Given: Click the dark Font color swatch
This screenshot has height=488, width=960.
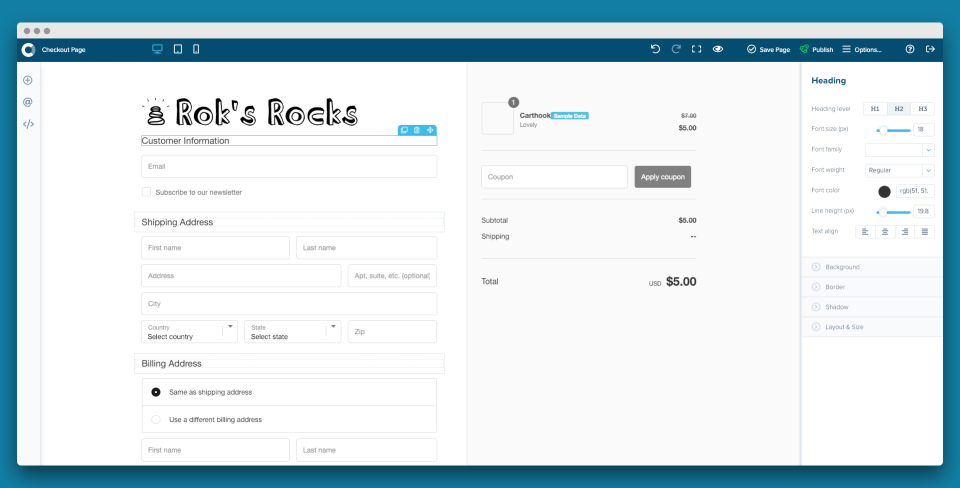Looking at the screenshot, I should pyautogui.click(x=884, y=192).
